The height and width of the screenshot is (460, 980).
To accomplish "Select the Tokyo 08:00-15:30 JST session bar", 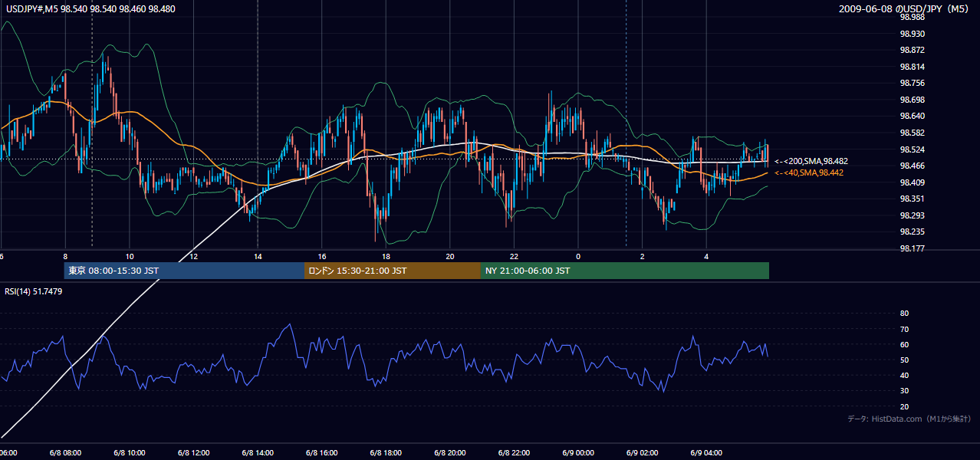I will point(184,271).
